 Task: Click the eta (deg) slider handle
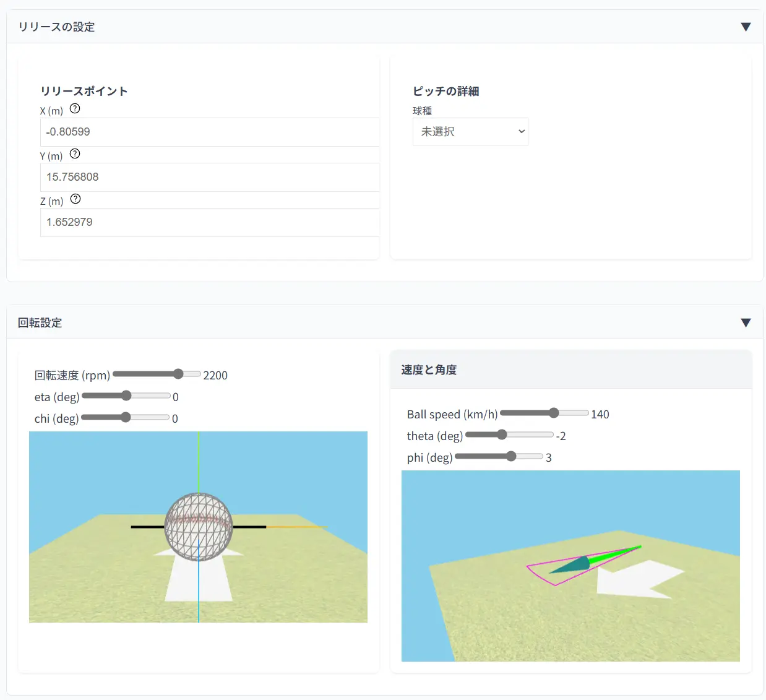(126, 395)
